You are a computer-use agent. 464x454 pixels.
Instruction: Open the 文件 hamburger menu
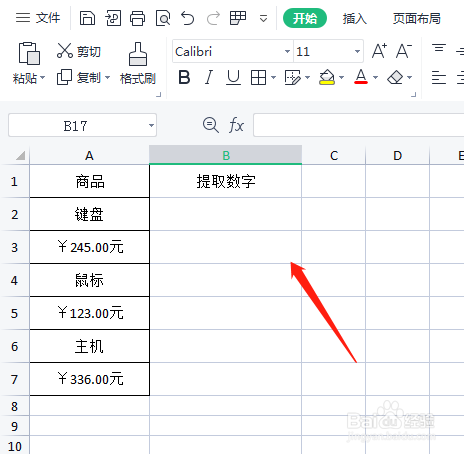point(38,18)
